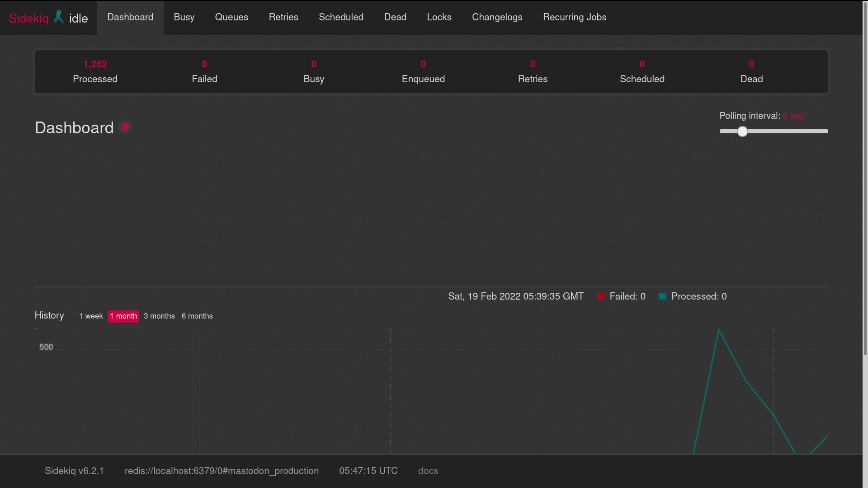Select the 1 month history range
The width and height of the screenshot is (868, 488).
click(123, 316)
